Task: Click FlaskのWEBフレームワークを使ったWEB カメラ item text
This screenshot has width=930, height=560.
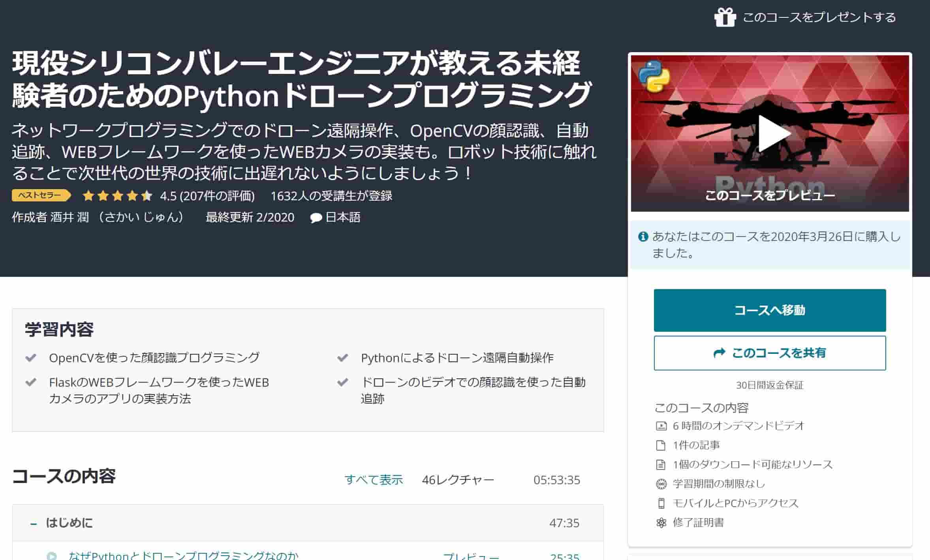Action: point(159,390)
